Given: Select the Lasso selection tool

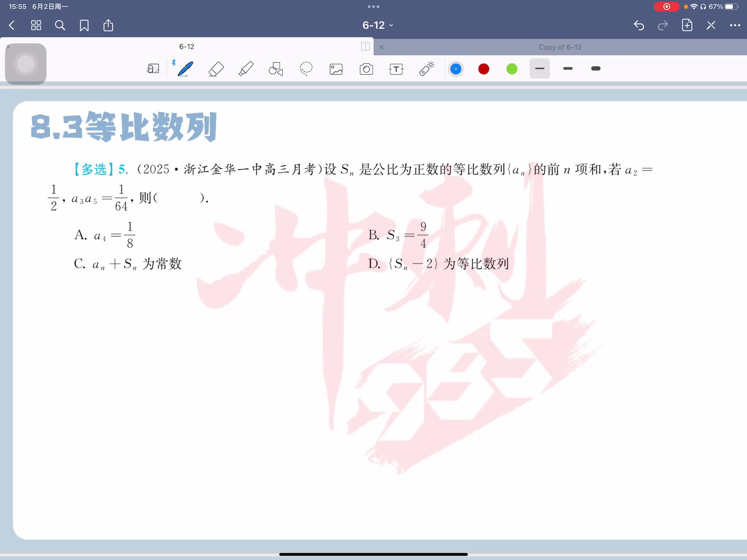Looking at the screenshot, I should pyautogui.click(x=306, y=69).
